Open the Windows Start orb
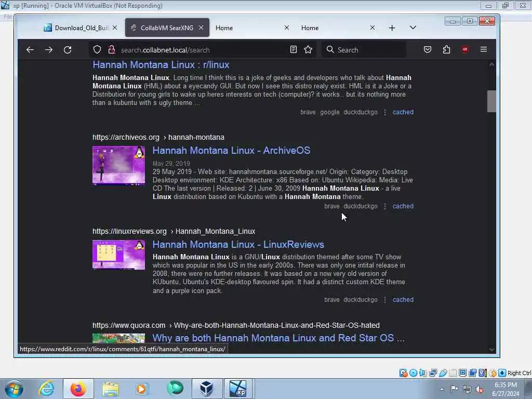Viewport: 532px width, 399px height. pos(14,389)
